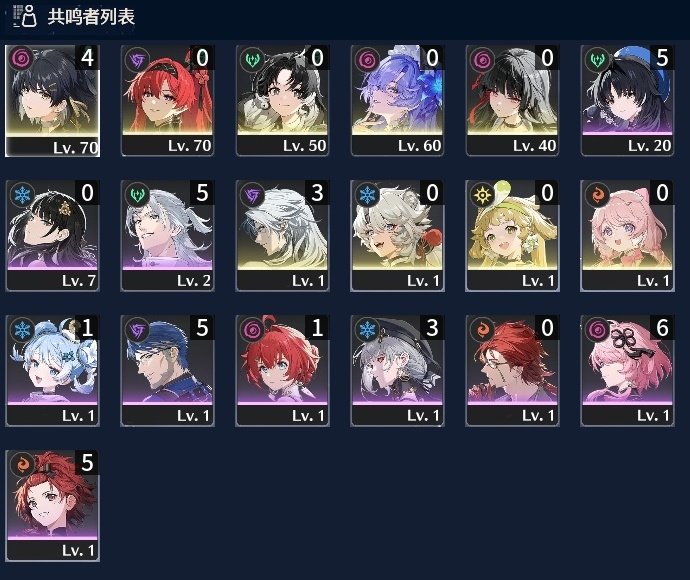
Task: Choose the bear-eared white-haired ice resonator
Action: click(x=397, y=236)
